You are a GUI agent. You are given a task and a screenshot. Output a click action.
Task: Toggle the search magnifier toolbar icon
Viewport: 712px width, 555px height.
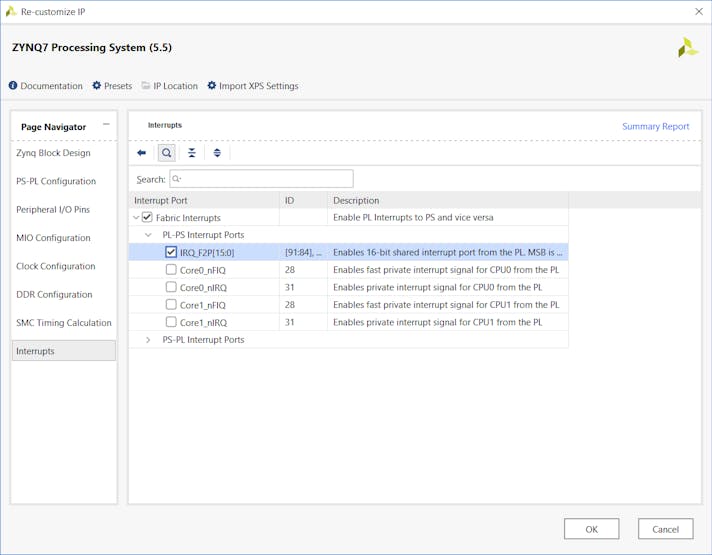coord(167,153)
